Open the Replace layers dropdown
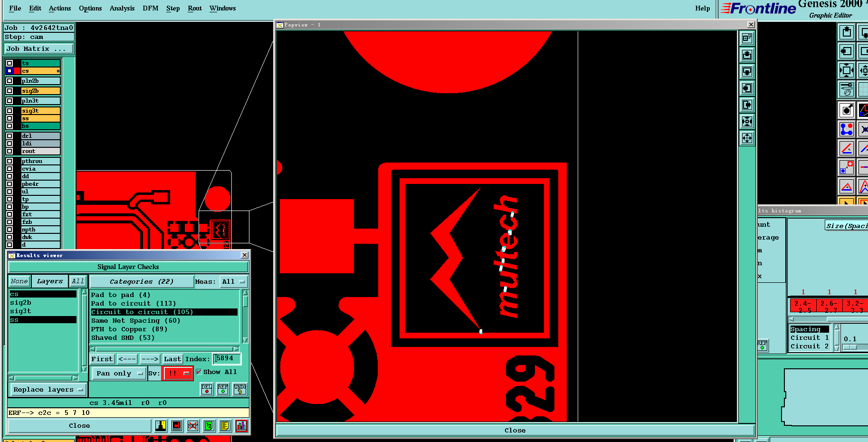The image size is (868, 442). [48, 390]
